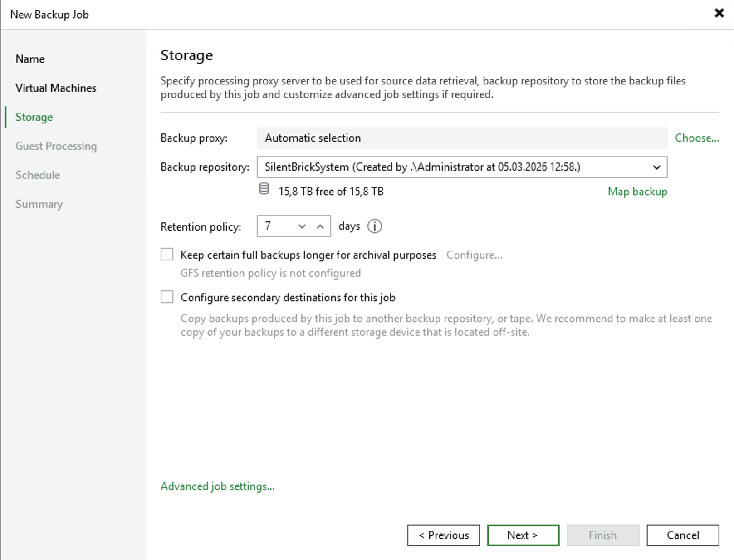
Task: Check Configure secondary destinations for this job
Action: tap(167, 297)
